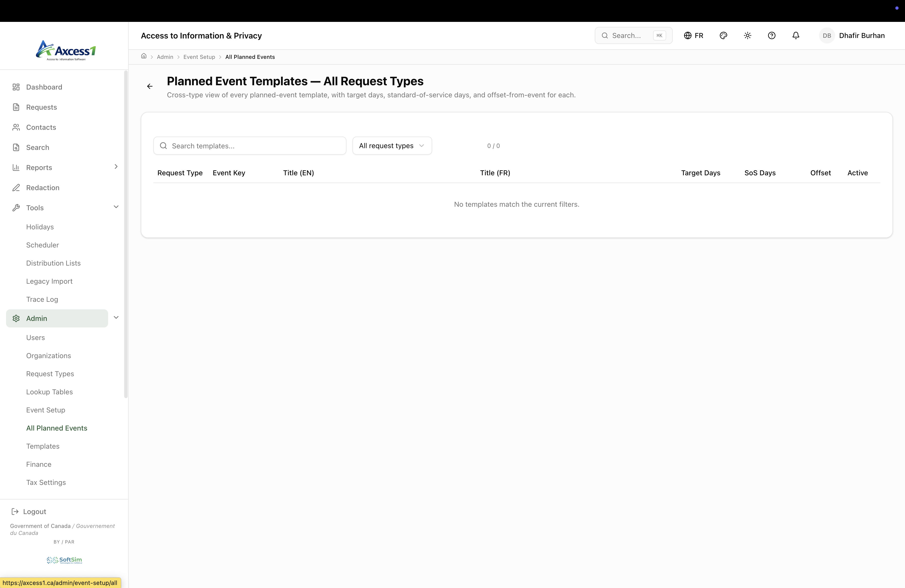Screen dimensions: 905x588
Task: Collapse the Tools section chevron
Action: click(x=116, y=207)
